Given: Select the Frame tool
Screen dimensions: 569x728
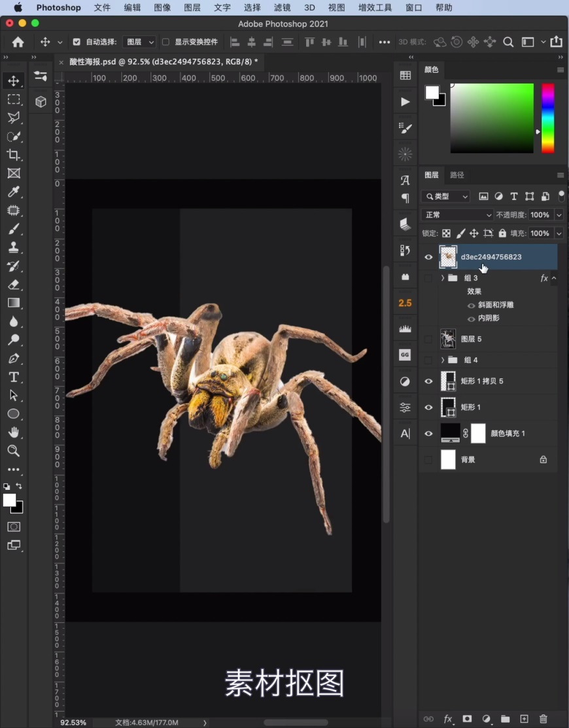Looking at the screenshot, I should point(14,173).
